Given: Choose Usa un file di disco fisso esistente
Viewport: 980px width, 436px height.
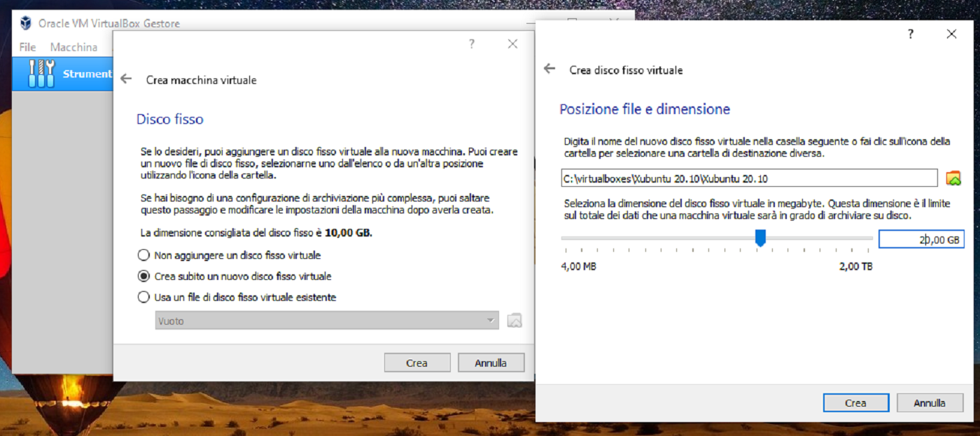Looking at the screenshot, I should 143,297.
